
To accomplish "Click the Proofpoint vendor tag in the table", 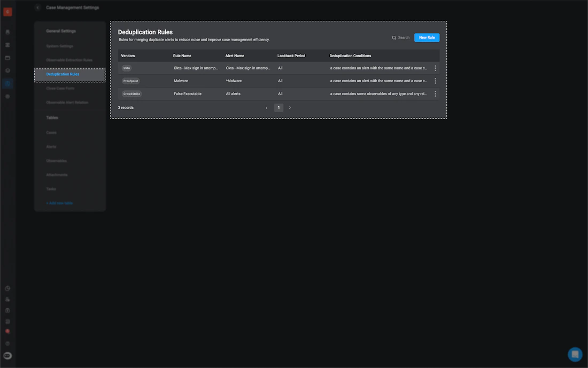I will point(130,81).
